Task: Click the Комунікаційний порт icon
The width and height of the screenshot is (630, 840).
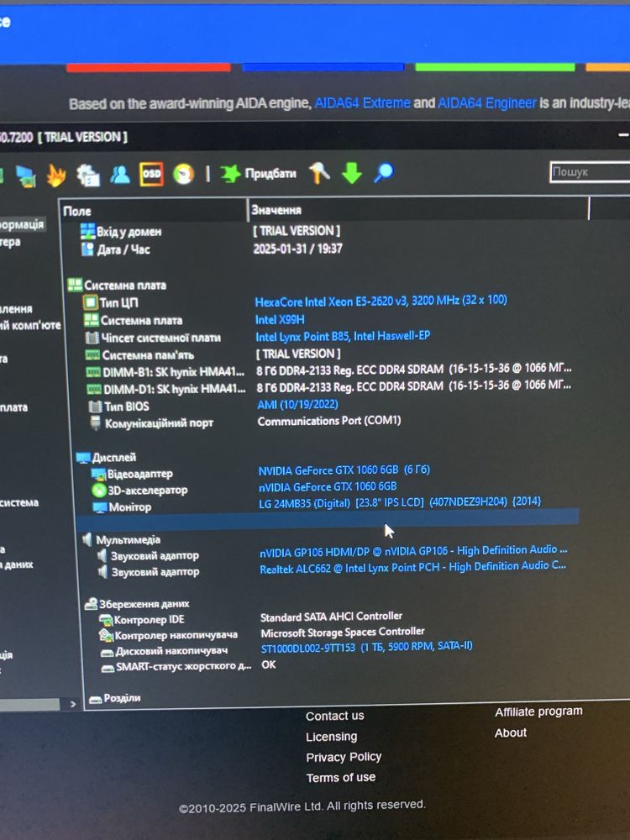Action: click(96, 423)
